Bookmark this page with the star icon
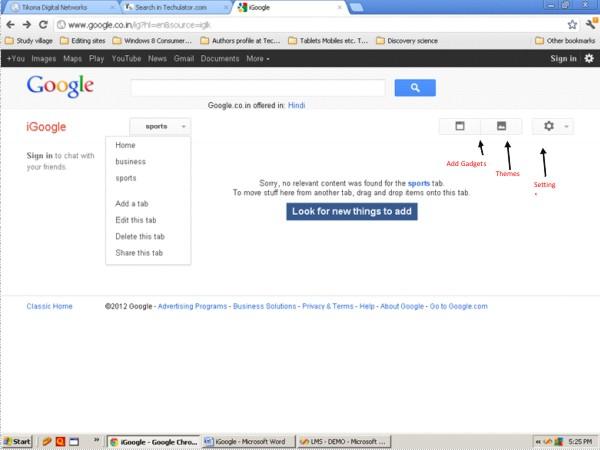 click(572, 25)
